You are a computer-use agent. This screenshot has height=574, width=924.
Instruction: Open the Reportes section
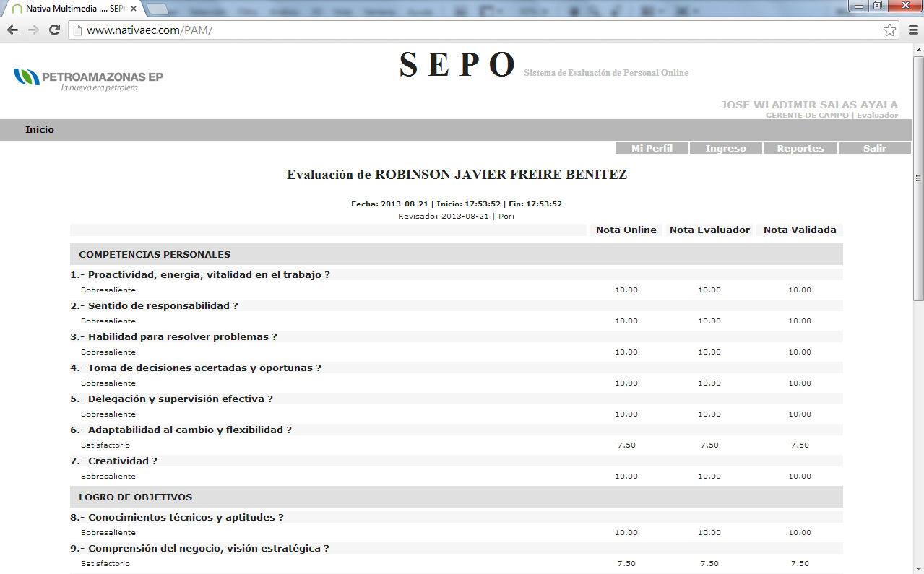click(x=800, y=148)
